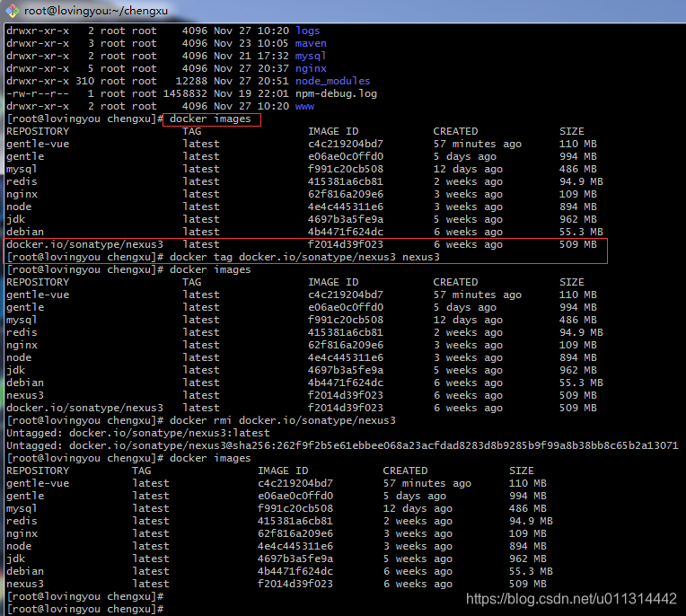Click the terminal app icon in title bar
The width and height of the screenshot is (686, 616).
pos(12,11)
